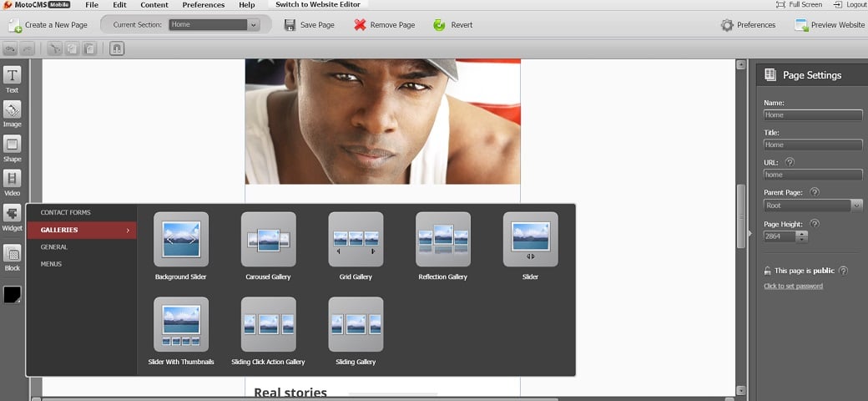868x401 pixels.
Task: Select the Text tool in sidebar
Action: tap(12, 79)
